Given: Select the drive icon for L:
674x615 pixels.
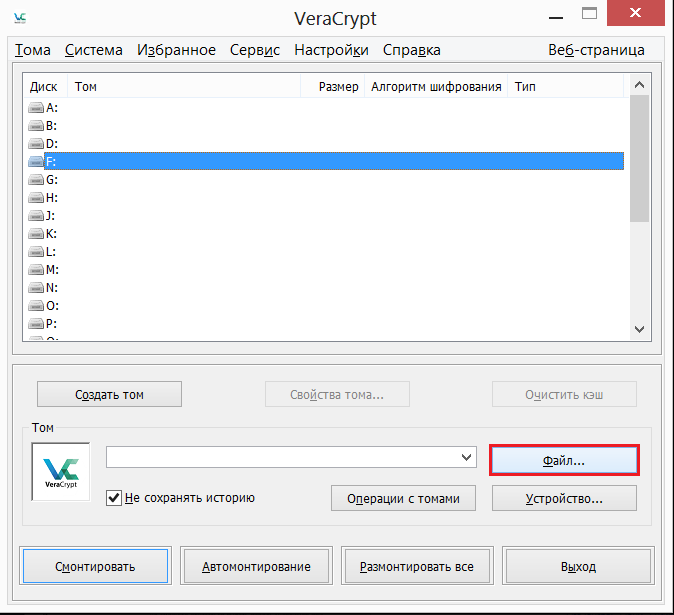Looking at the screenshot, I should 36,251.
